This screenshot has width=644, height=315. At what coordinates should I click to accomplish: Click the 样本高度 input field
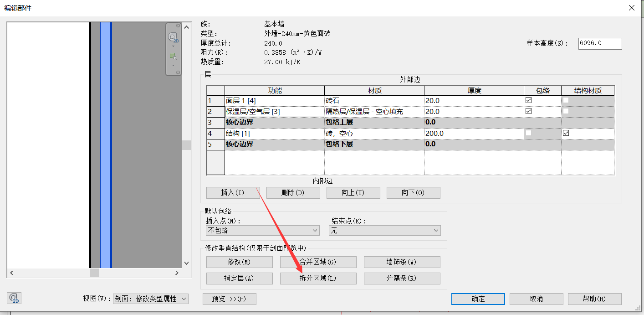599,43
